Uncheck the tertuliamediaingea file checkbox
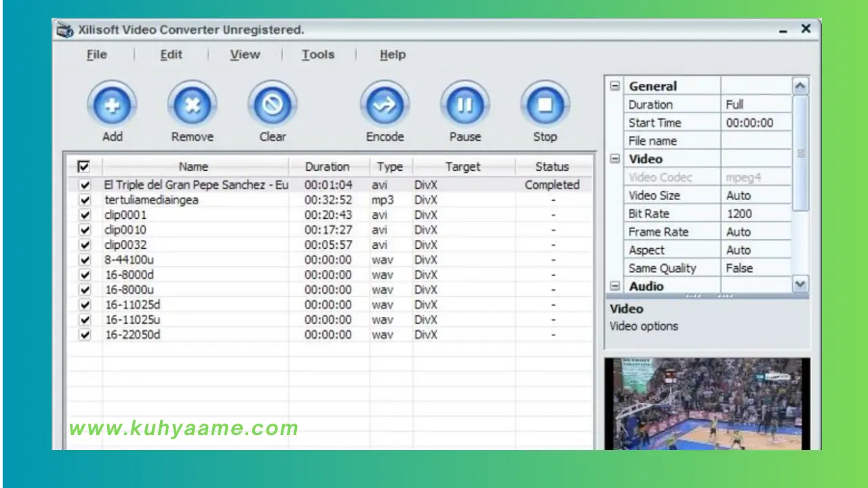868x488 pixels. [x=85, y=200]
